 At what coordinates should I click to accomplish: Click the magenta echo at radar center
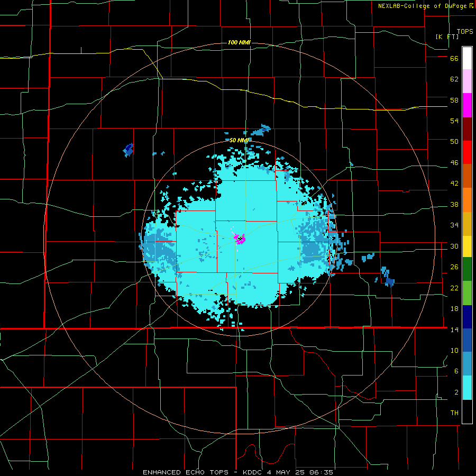[241, 239]
